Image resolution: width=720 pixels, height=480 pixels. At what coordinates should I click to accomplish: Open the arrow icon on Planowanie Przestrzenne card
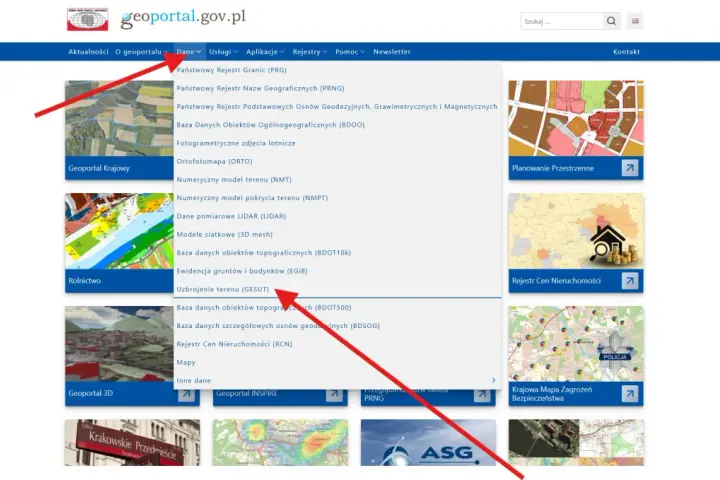point(630,168)
